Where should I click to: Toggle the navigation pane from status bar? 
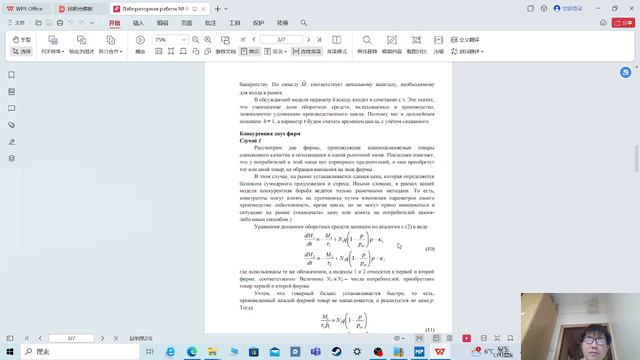pos(10,338)
